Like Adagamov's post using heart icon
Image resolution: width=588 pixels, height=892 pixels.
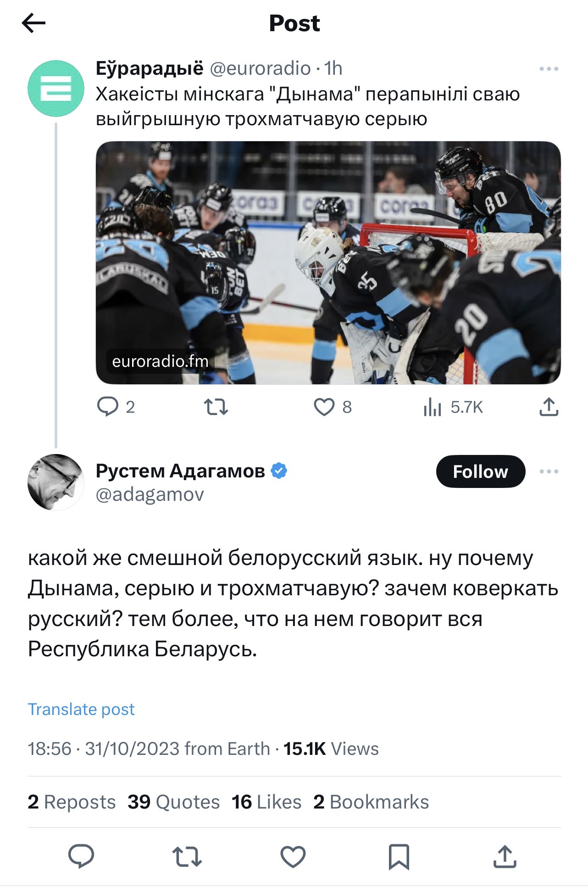293,856
